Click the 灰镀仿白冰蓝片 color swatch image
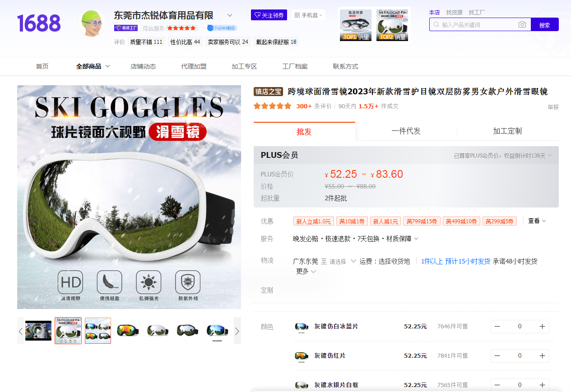The image size is (571, 392). (x=301, y=327)
